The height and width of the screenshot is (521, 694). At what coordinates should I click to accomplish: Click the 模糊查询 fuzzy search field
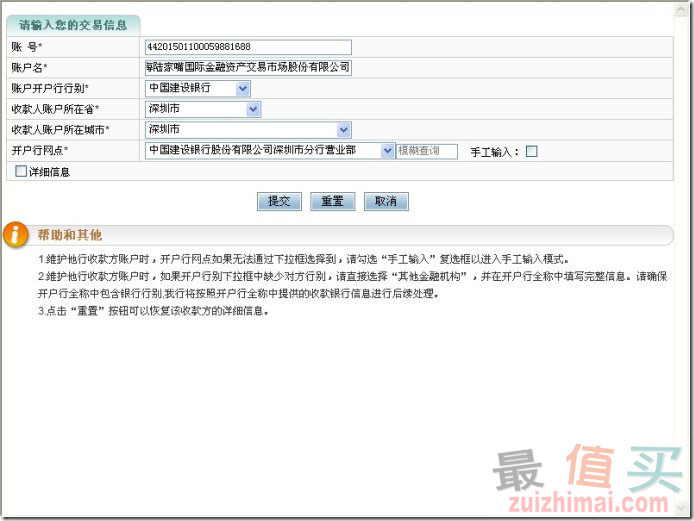(x=427, y=151)
